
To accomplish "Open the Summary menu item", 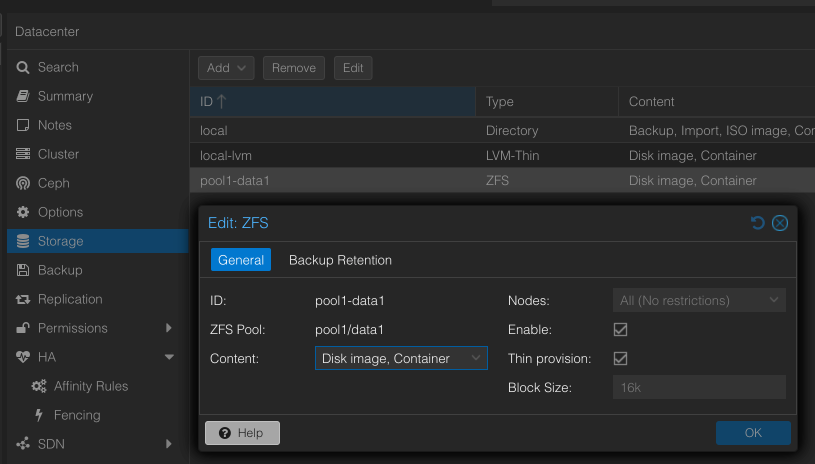I will pyautogui.click(x=98, y=96).
